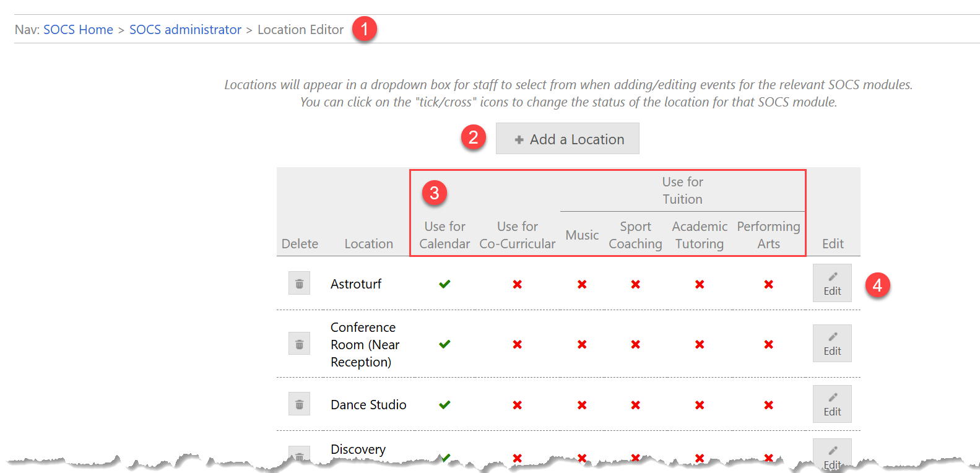Screen dimensions: 980x473
Task: Edit the Dance Studio location
Action: 832,404
